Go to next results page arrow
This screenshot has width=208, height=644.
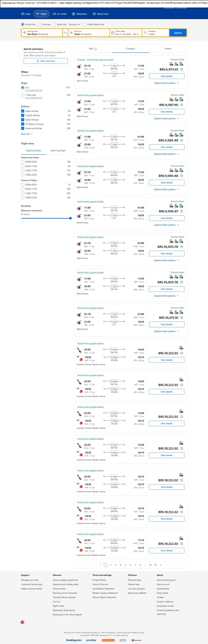(x=161, y=565)
